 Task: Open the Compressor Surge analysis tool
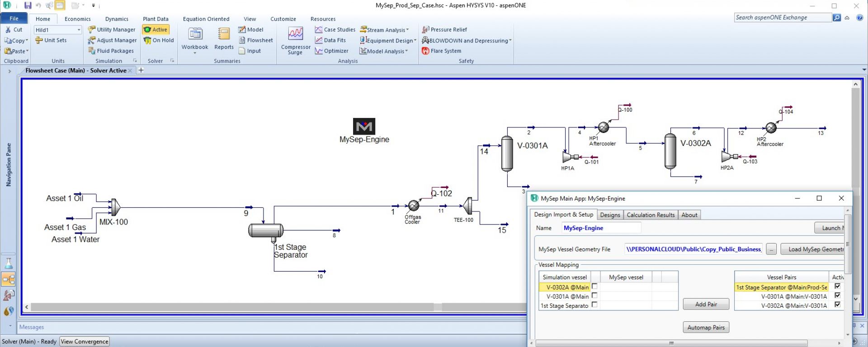tap(296, 35)
